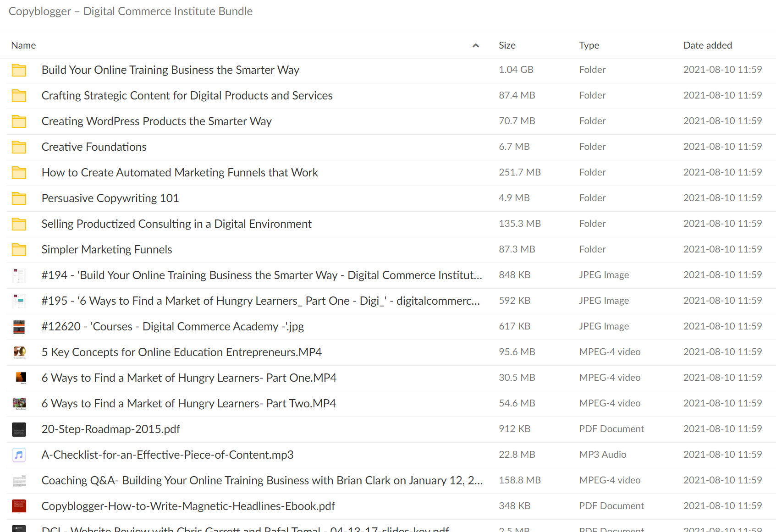This screenshot has width=776, height=532.
Task: Open Creating WordPress Products the Smarter Way
Action: 157,121
